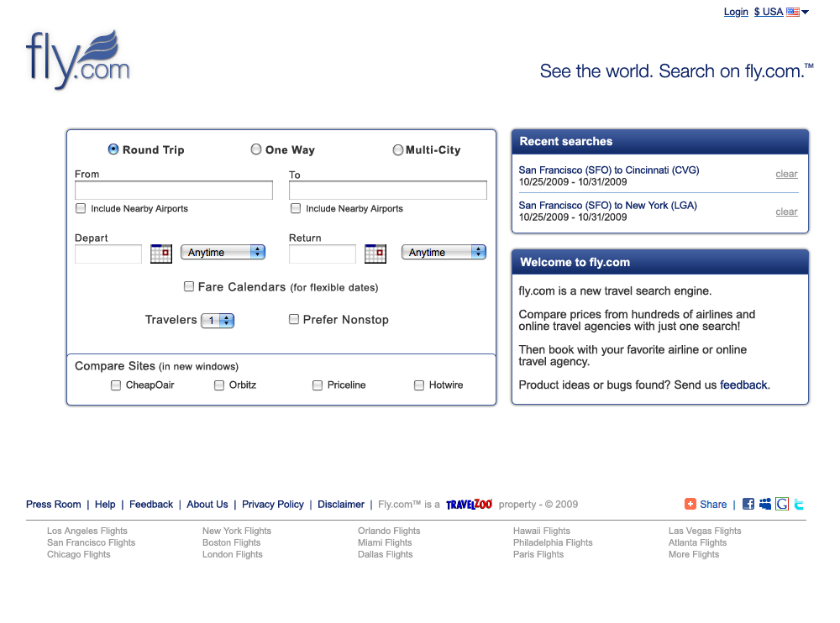Click the feedback link in Welcome box
840x623 pixels.
[743, 385]
